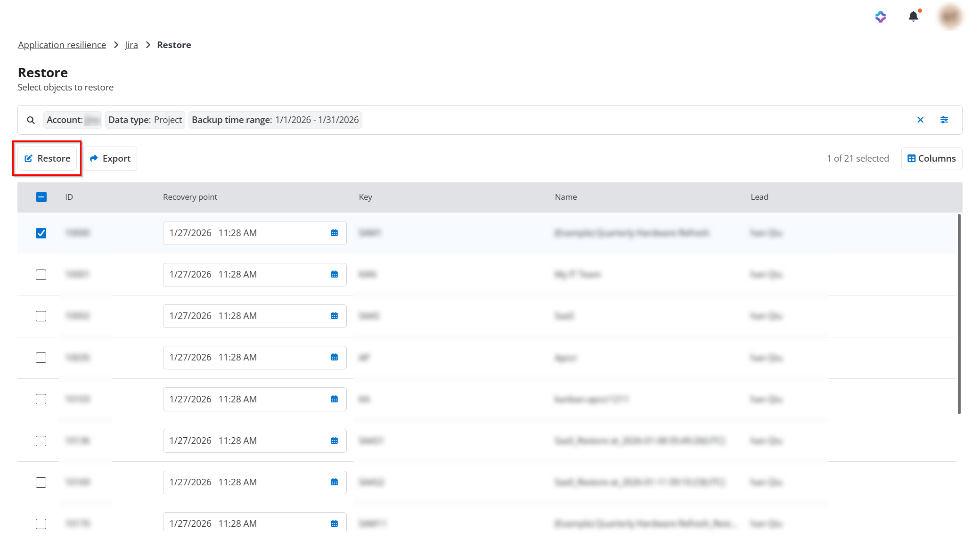Change the Backup time range filter
The image size is (980, 556).
(x=275, y=120)
